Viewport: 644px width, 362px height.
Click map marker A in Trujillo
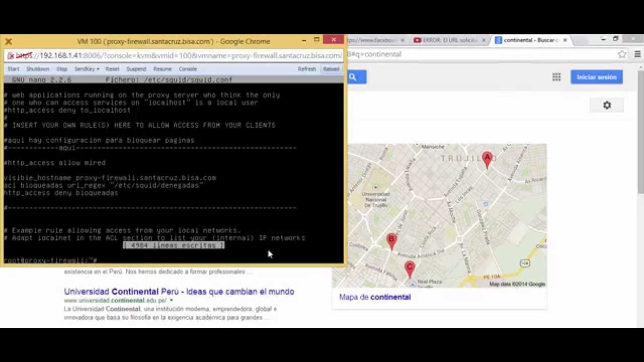pyautogui.click(x=487, y=159)
